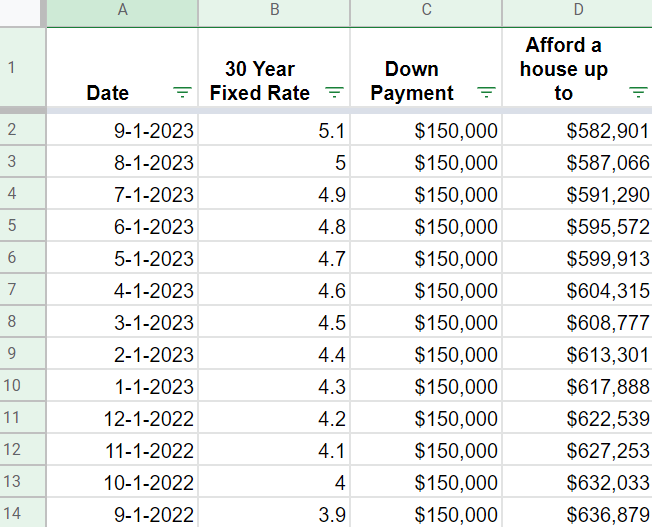Click the Down Payment cell in row 10
The image size is (652, 527).
[426, 386]
